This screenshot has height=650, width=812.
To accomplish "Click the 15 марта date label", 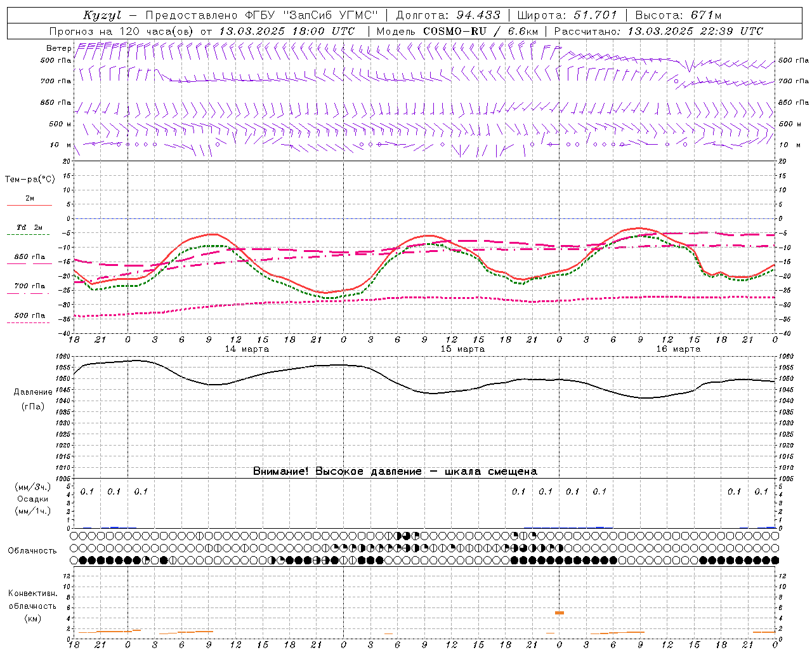I will (x=463, y=349).
